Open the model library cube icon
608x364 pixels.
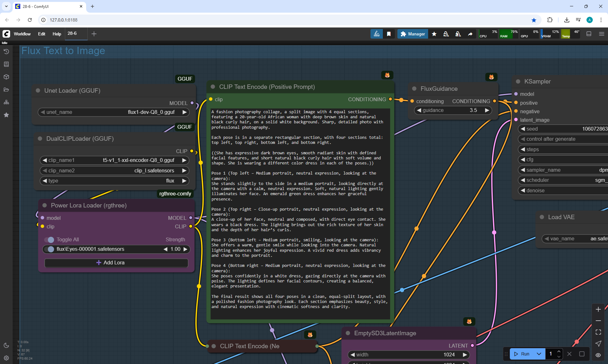point(6,77)
